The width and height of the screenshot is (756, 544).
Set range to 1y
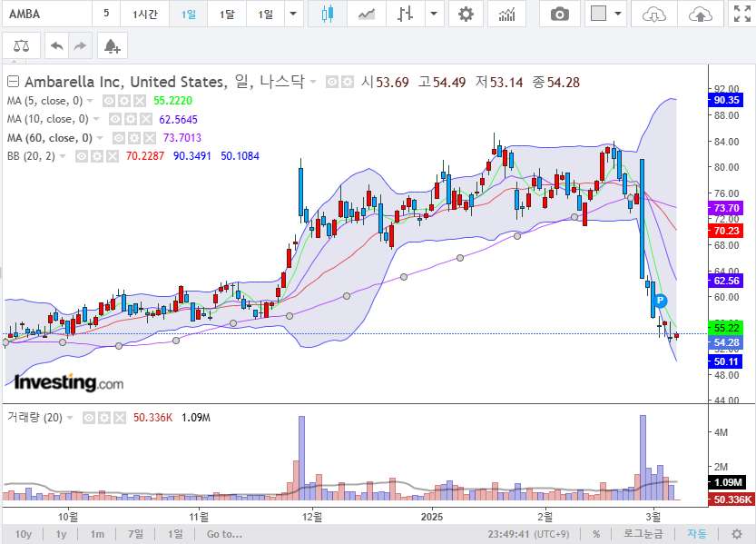[61, 534]
